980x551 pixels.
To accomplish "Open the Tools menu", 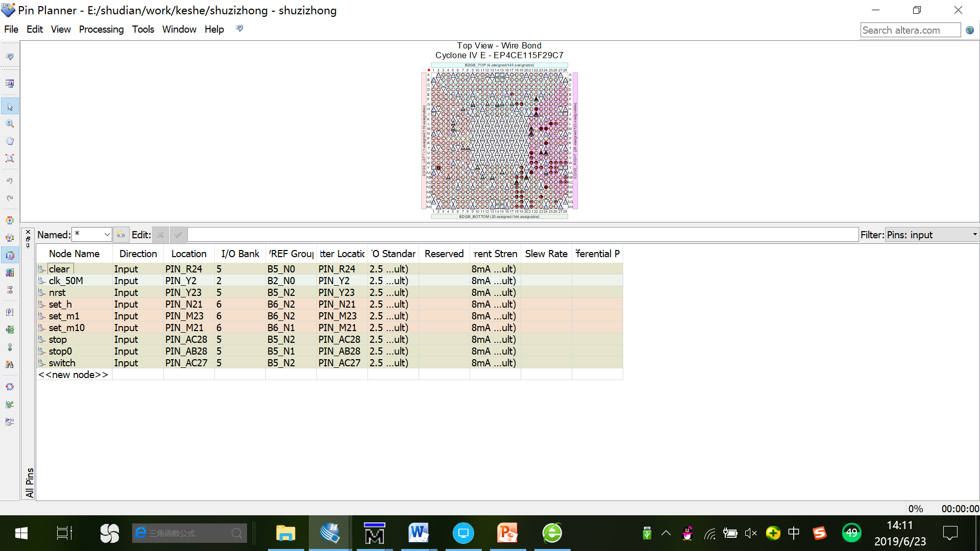I will pos(143,29).
